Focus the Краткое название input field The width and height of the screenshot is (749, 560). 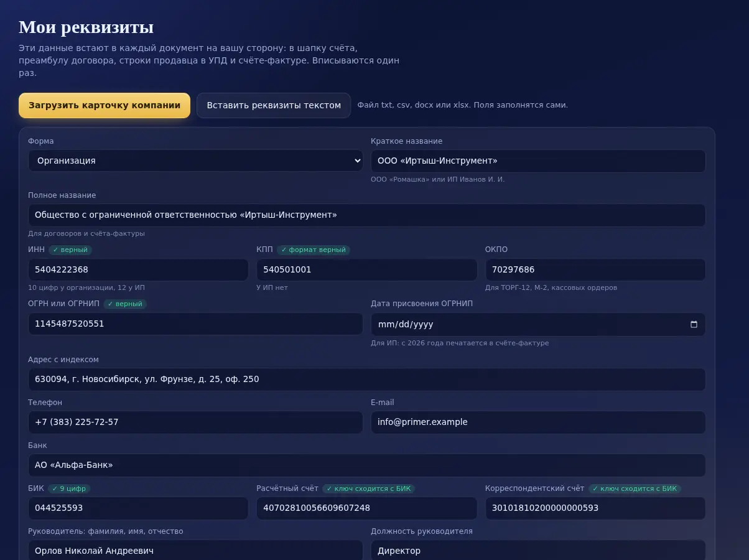pos(538,161)
